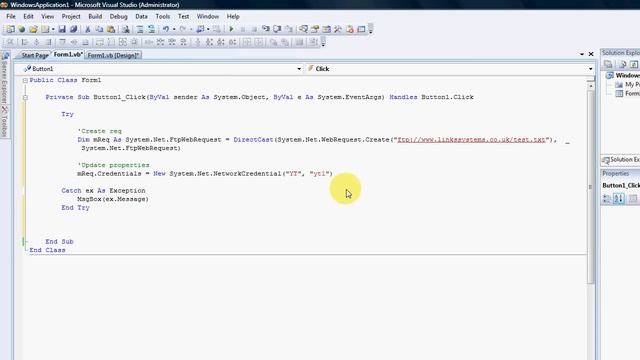
Task: Comment out selected lines icon
Action: pyautogui.click(x=140, y=29)
